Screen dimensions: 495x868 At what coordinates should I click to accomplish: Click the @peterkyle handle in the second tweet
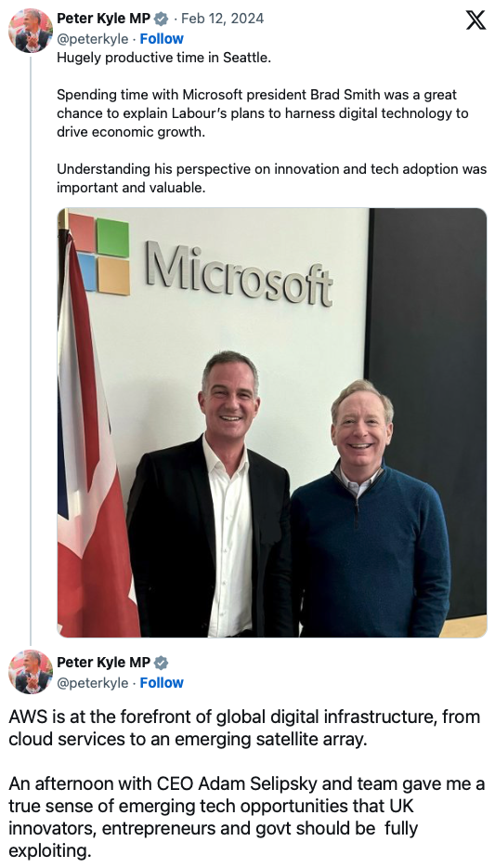pyautogui.click(x=93, y=683)
